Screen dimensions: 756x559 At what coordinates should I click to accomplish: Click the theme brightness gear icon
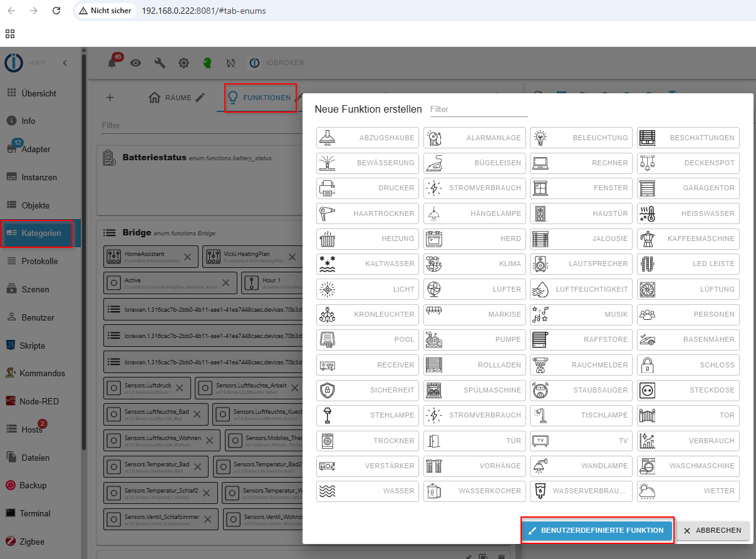(x=184, y=63)
